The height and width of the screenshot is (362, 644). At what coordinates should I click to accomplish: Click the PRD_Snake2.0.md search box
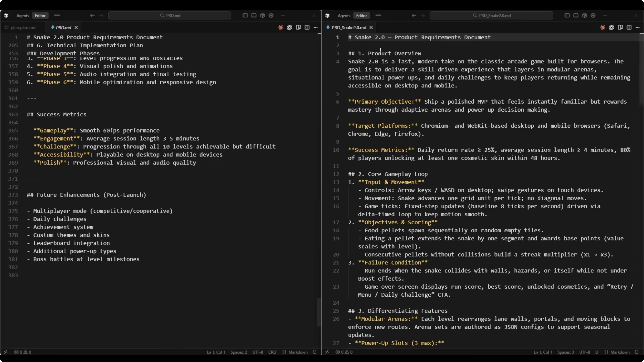tap(491, 16)
